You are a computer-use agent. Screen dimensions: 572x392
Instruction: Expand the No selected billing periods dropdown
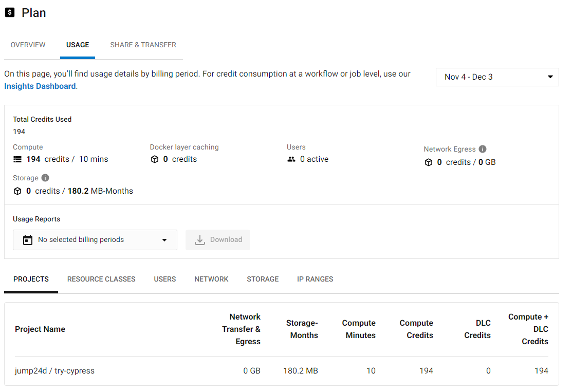point(95,240)
